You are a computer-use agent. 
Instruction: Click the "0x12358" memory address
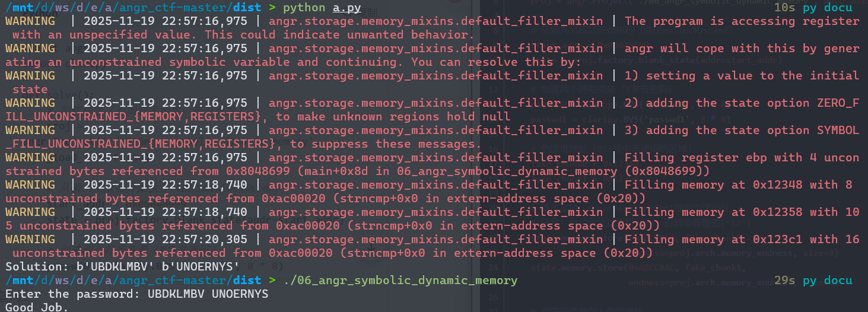pos(776,212)
